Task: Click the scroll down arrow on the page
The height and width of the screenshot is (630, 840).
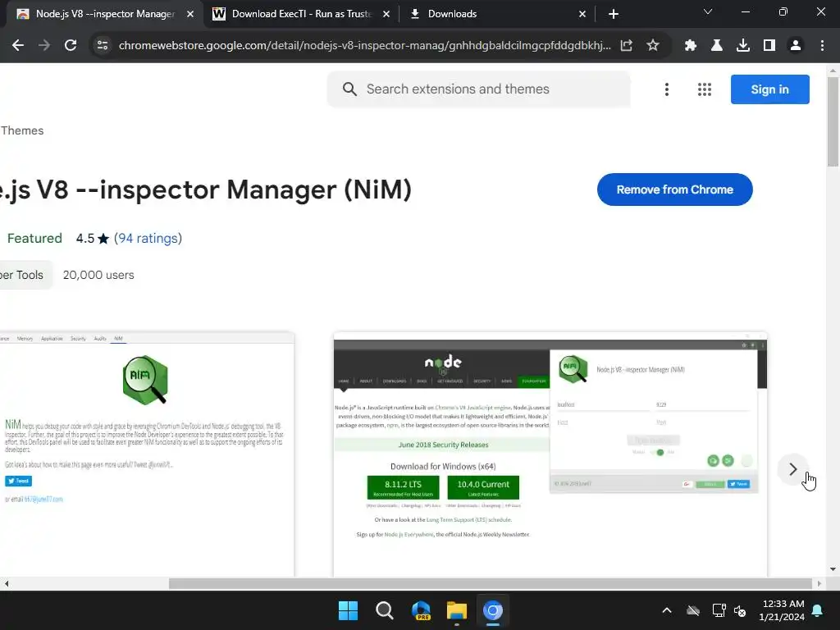Action: (833, 569)
